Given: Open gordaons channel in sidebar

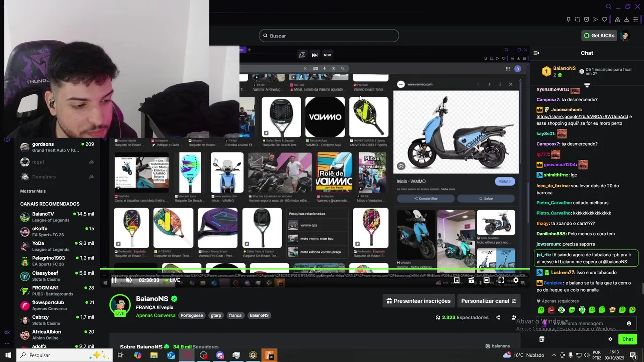Looking at the screenshot, I should pos(57,147).
